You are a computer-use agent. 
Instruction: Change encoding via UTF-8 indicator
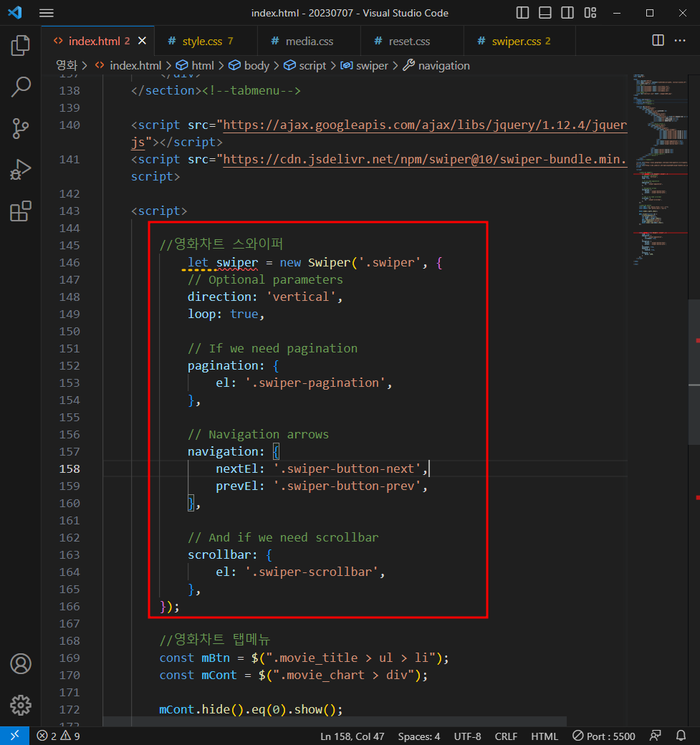(x=467, y=736)
